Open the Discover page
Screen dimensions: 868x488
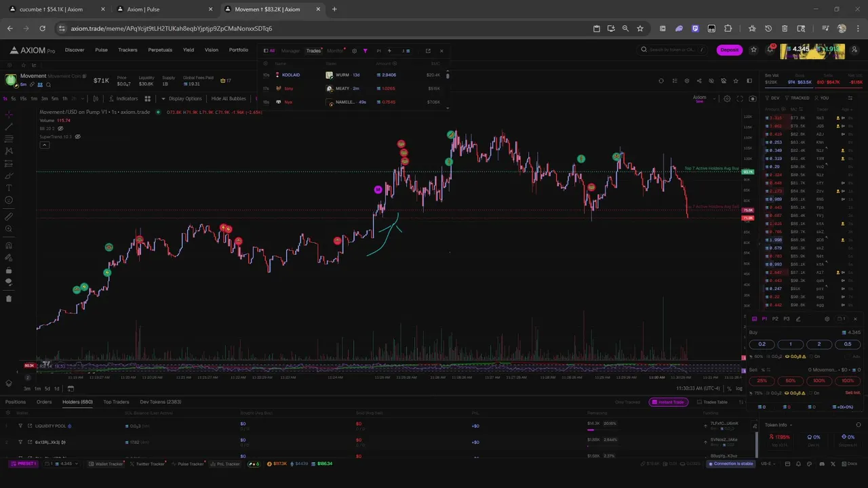[75, 50]
